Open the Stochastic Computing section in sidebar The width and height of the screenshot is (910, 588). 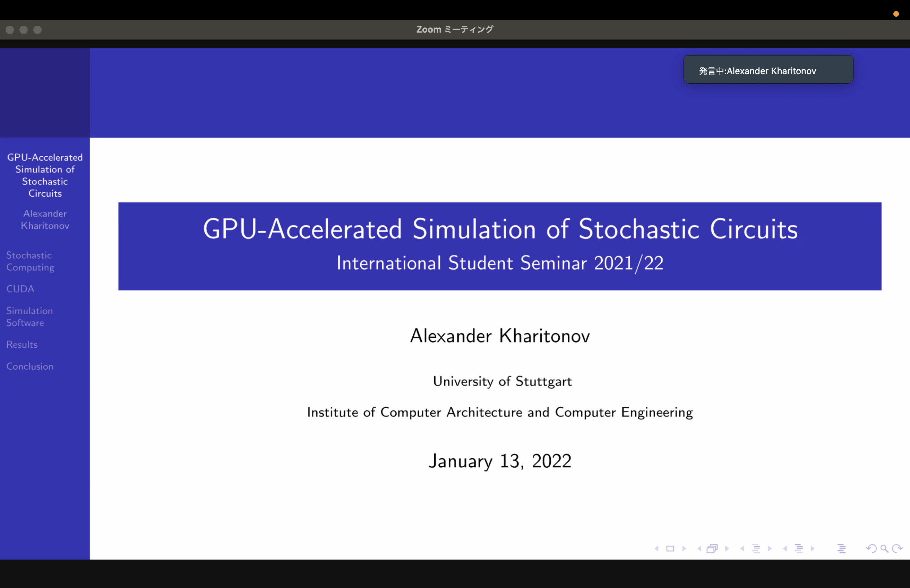click(30, 261)
